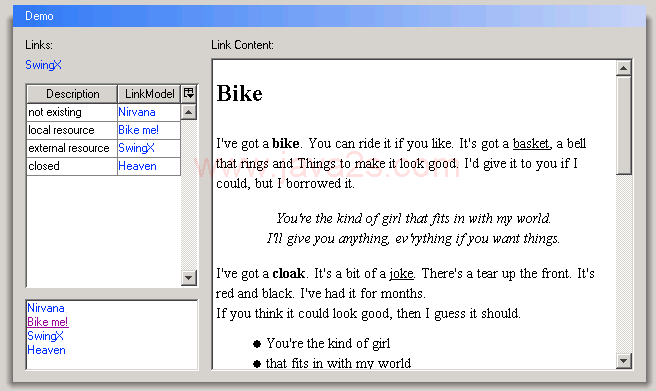The height and width of the screenshot is (391, 656).
Task: Select the 'closed' description cell
Action: point(72,166)
